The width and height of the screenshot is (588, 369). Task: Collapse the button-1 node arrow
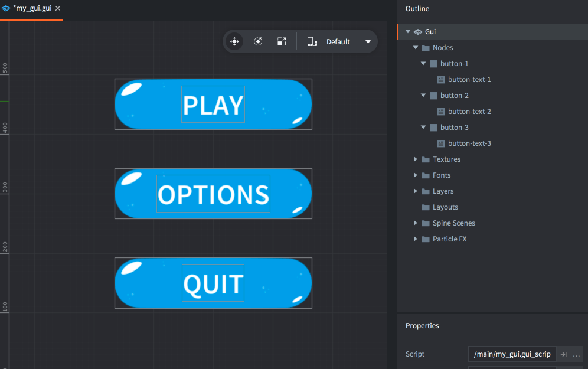[x=423, y=64]
